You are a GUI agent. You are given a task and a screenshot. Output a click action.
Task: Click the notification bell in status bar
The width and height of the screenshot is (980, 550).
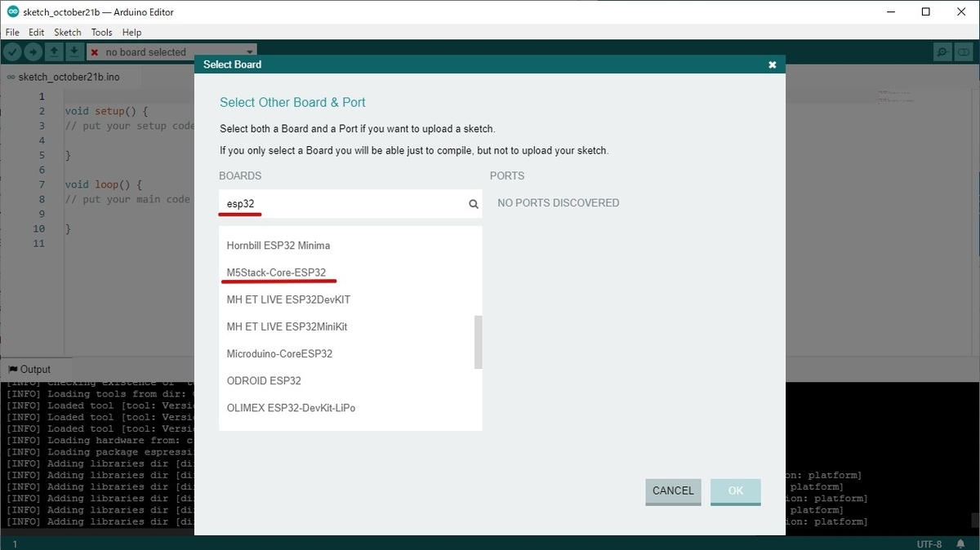[x=961, y=543]
